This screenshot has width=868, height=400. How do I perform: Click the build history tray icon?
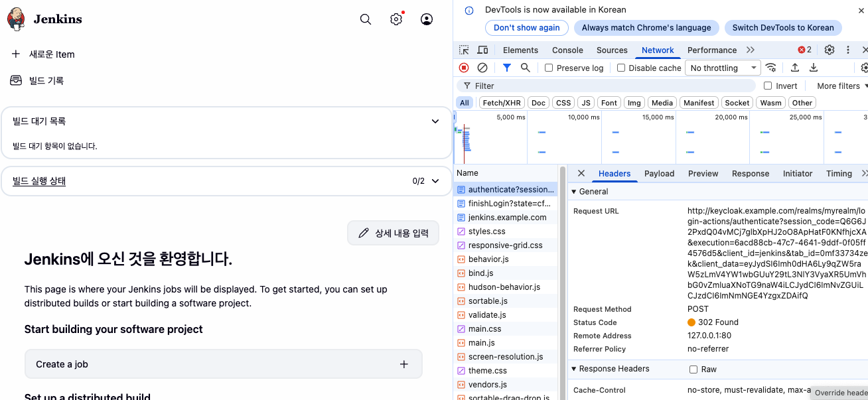tap(16, 80)
